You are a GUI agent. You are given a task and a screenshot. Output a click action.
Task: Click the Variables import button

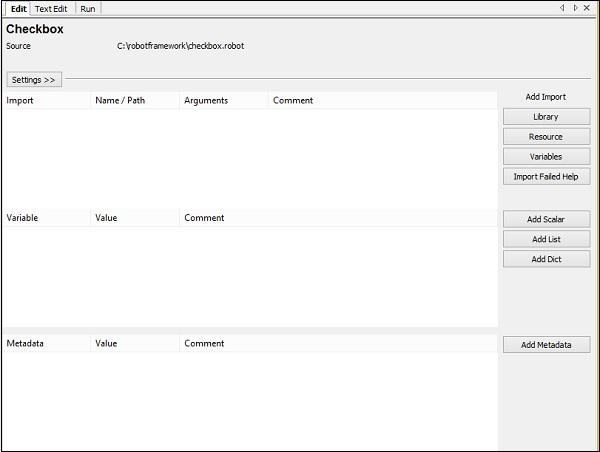546,157
